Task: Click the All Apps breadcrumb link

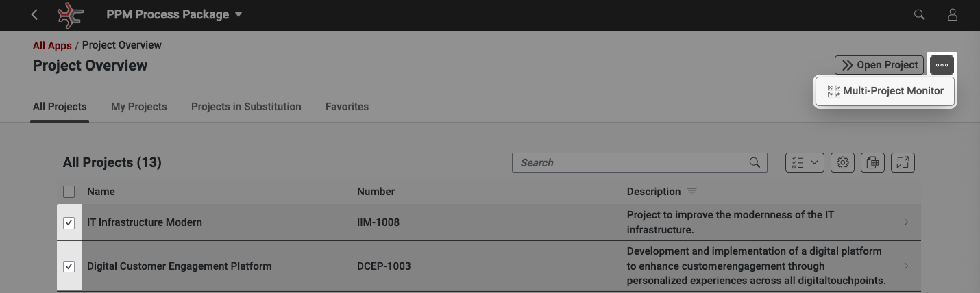Action: [x=52, y=45]
